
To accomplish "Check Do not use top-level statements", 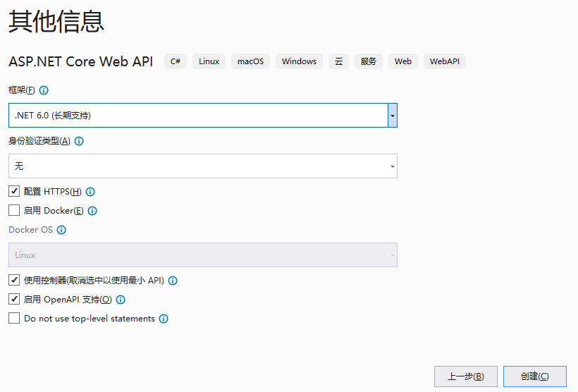I will click(x=14, y=318).
